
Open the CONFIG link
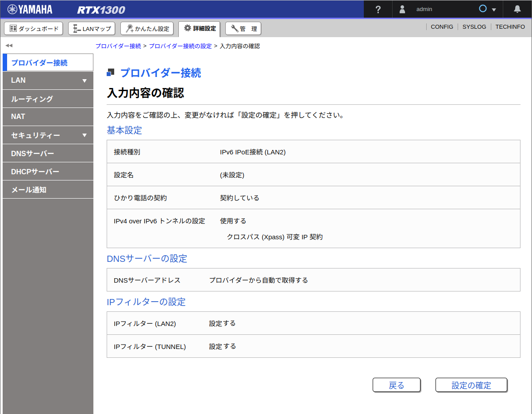[x=442, y=27]
